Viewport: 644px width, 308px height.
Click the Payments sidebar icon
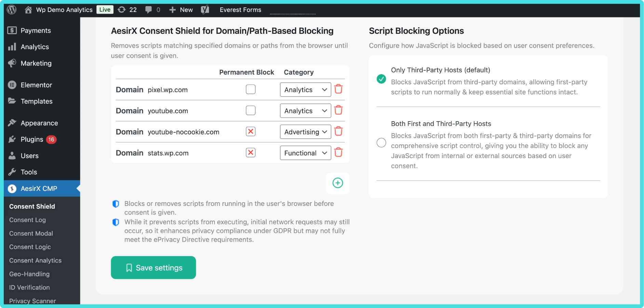coord(12,30)
